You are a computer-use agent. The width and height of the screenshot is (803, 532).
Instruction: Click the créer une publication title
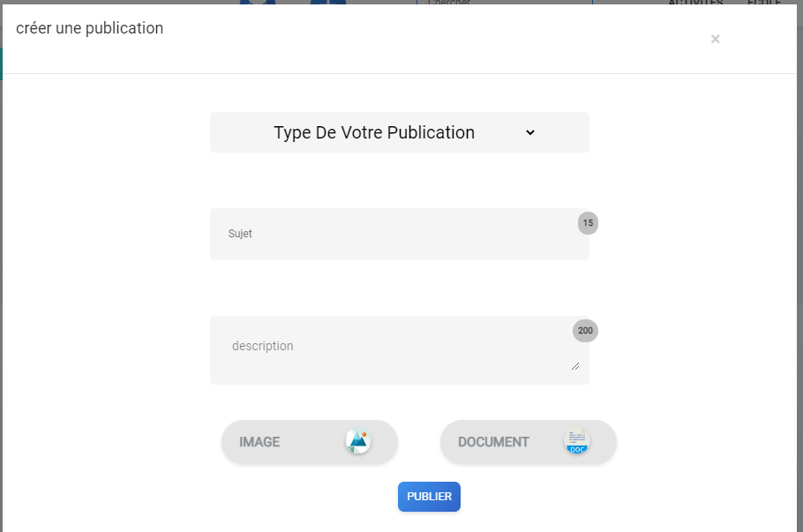pos(90,28)
